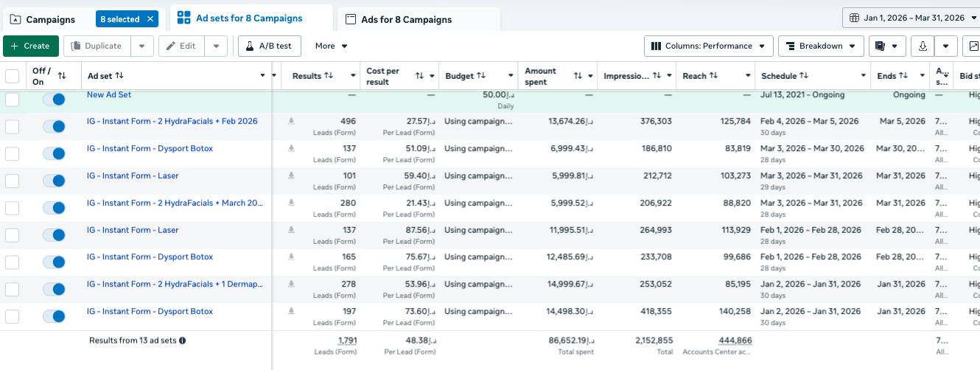The height and width of the screenshot is (370, 980).
Task: Sort the Amount spent column
Action: click(578, 76)
